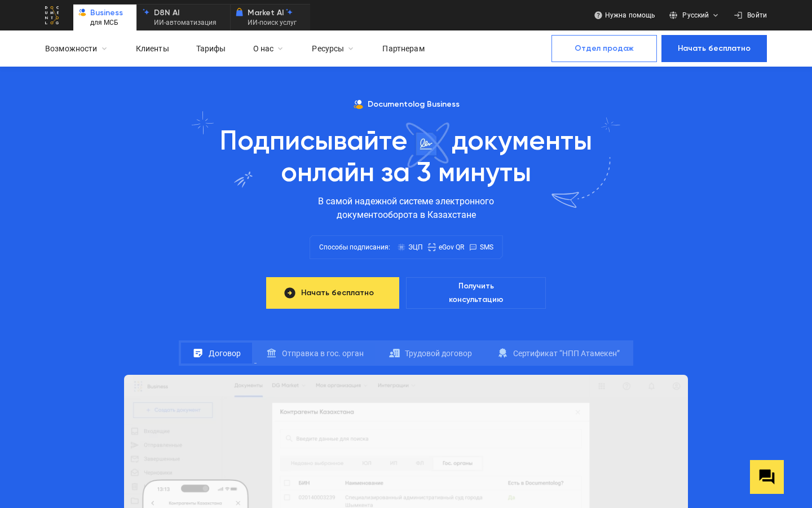Open the Тарифы page
Screen dimensions: 812x508
211,49
